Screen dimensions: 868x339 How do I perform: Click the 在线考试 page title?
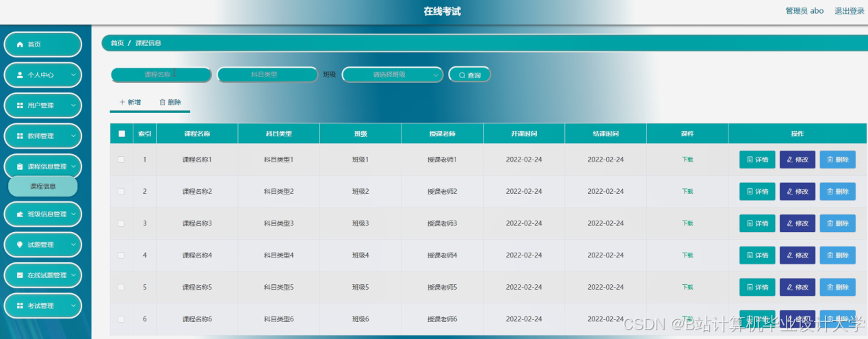[442, 12]
